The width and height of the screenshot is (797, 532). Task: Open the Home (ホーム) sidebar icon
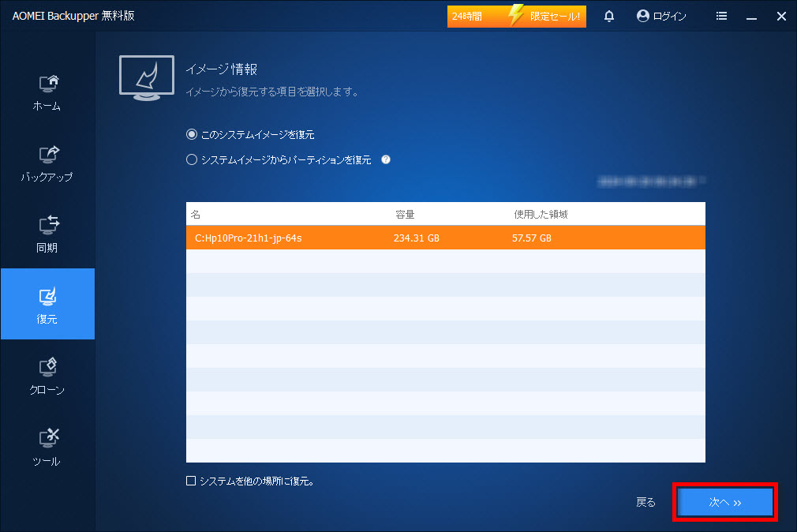(47, 92)
